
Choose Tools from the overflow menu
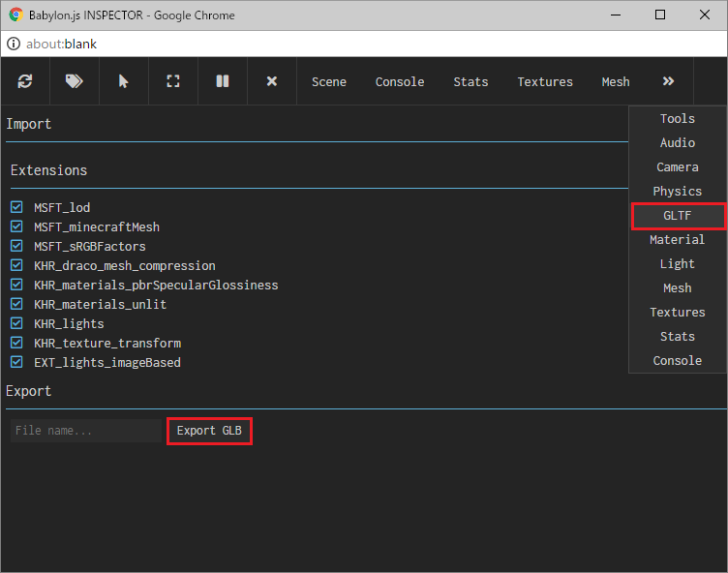pyautogui.click(x=678, y=118)
